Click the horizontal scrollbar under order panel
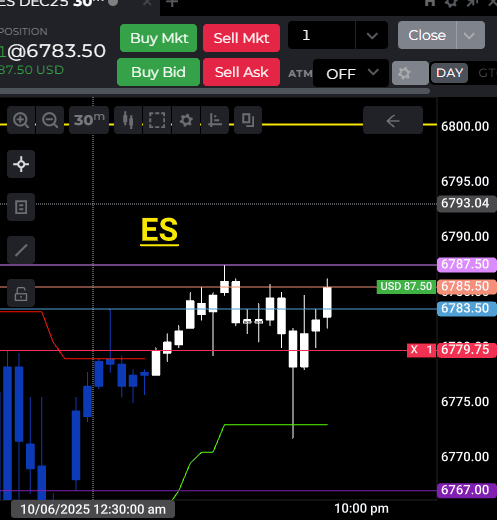Image resolution: width=497 pixels, height=520 pixels. coord(215,91)
